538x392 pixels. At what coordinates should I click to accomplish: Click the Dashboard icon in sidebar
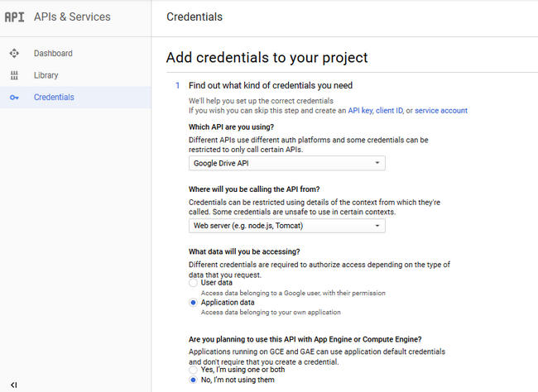[x=14, y=53]
